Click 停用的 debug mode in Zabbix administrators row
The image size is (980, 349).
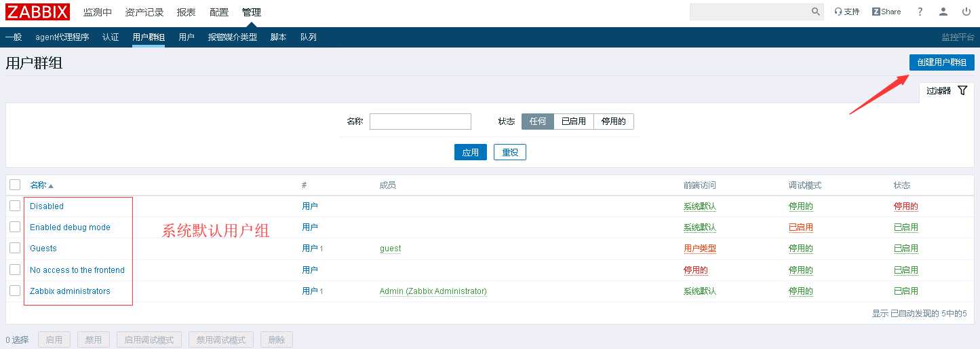pyautogui.click(x=801, y=291)
